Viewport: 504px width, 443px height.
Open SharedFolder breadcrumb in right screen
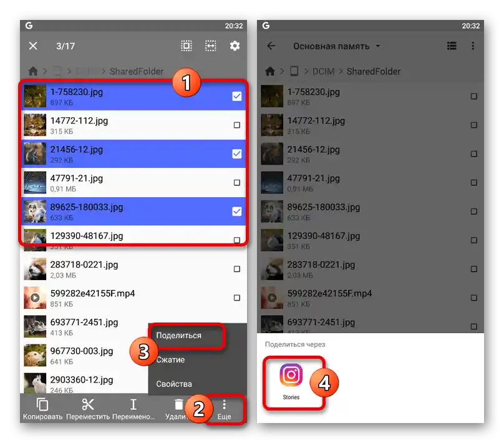(374, 71)
